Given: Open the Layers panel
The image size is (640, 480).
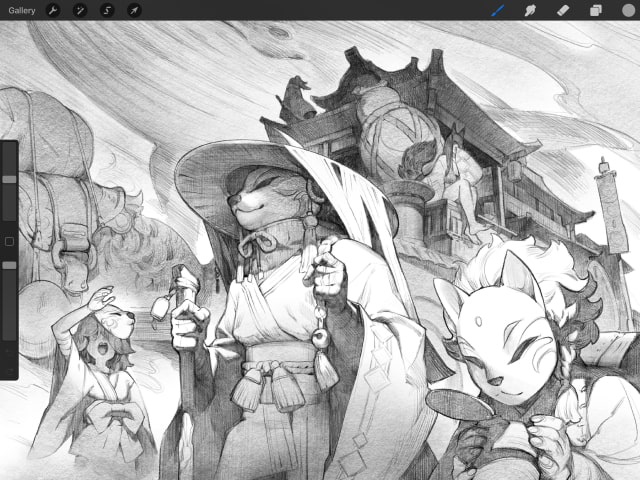Looking at the screenshot, I should point(595,10).
